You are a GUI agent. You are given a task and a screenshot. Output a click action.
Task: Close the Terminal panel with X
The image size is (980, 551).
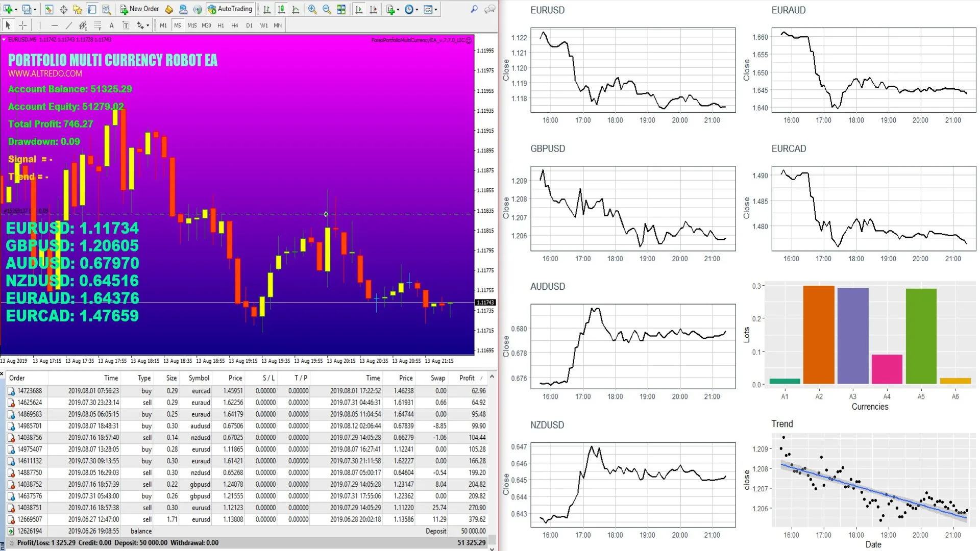coord(2,374)
